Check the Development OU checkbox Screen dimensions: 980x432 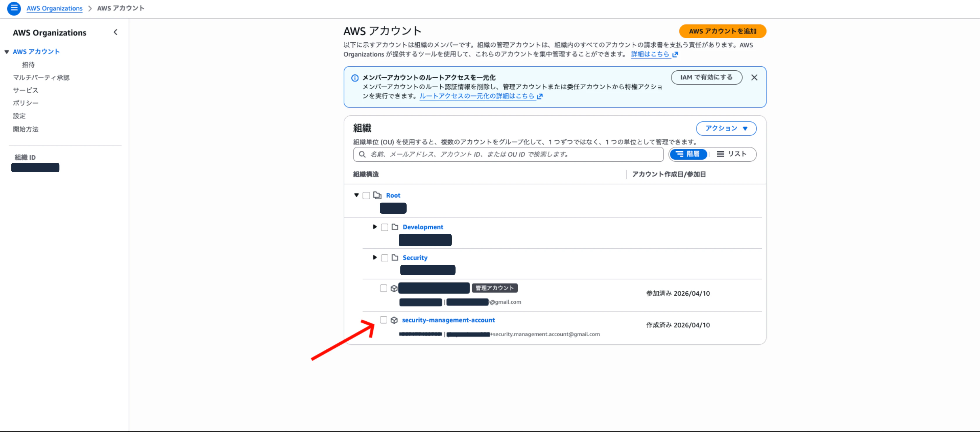[384, 227]
